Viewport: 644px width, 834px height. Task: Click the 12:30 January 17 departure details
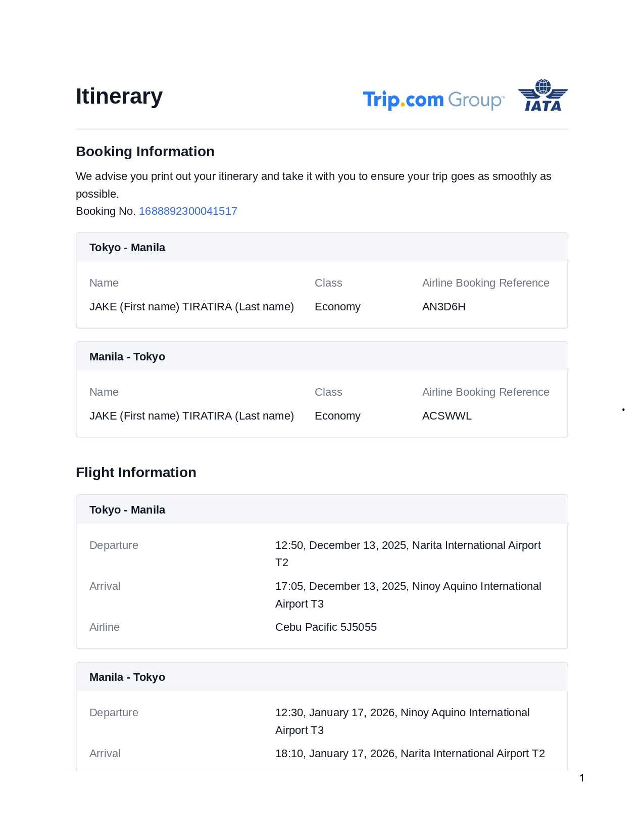click(x=402, y=713)
